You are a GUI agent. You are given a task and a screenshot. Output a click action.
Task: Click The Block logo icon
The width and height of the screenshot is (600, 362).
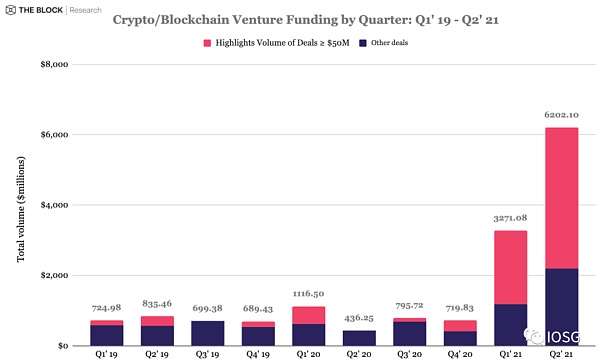(x=10, y=10)
